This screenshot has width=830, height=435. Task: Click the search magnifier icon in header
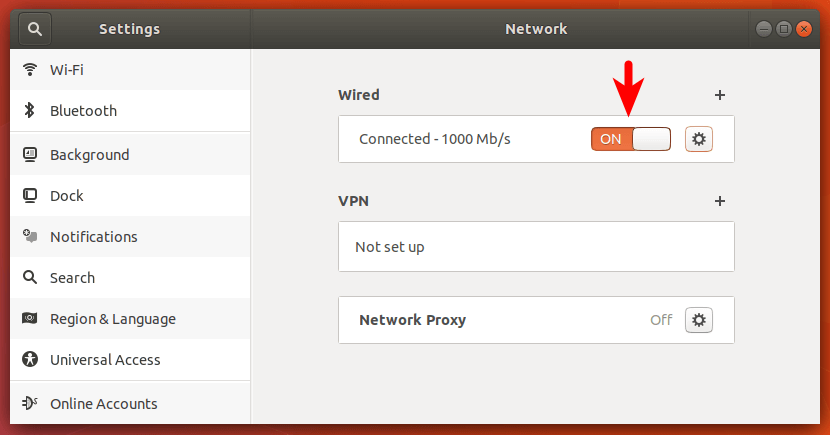click(34, 29)
